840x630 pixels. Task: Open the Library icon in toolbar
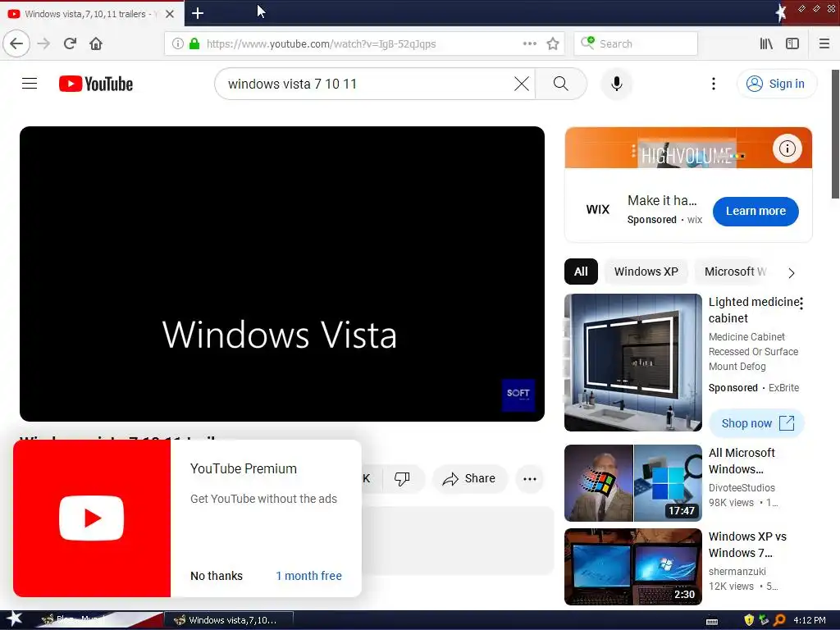point(766,43)
